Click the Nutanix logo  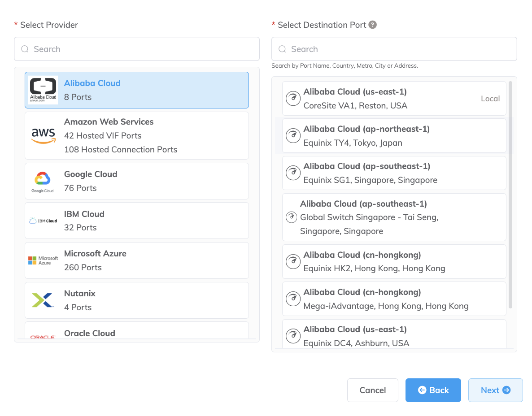tap(43, 299)
